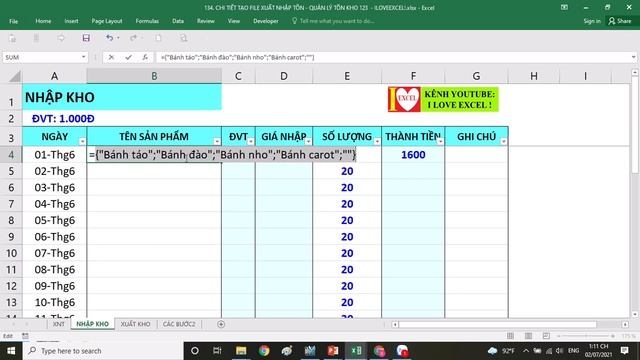Open Ribbon Display Options
640x360 pixels.
coord(564,7)
